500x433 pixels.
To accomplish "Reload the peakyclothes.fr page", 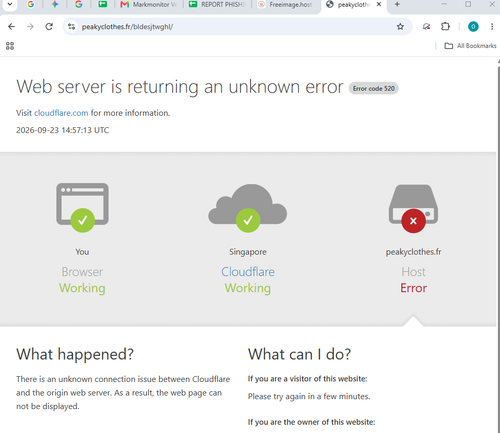I will click(49, 27).
